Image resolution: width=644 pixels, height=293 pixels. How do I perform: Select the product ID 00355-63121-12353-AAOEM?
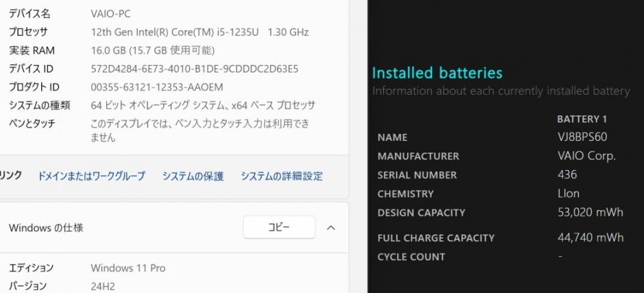click(x=157, y=87)
